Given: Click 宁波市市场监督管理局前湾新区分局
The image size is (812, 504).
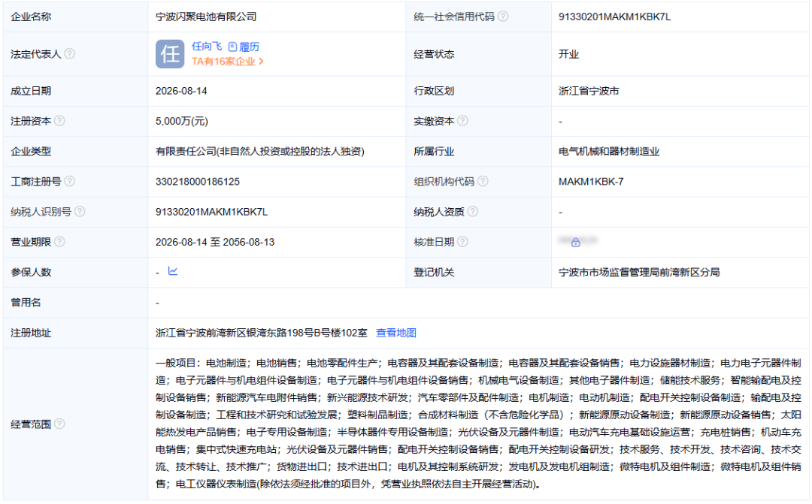Looking at the screenshot, I should [639, 272].
